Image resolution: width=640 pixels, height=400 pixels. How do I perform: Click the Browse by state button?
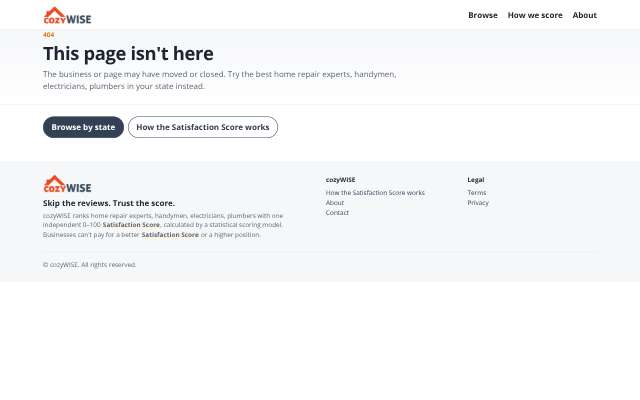83,127
